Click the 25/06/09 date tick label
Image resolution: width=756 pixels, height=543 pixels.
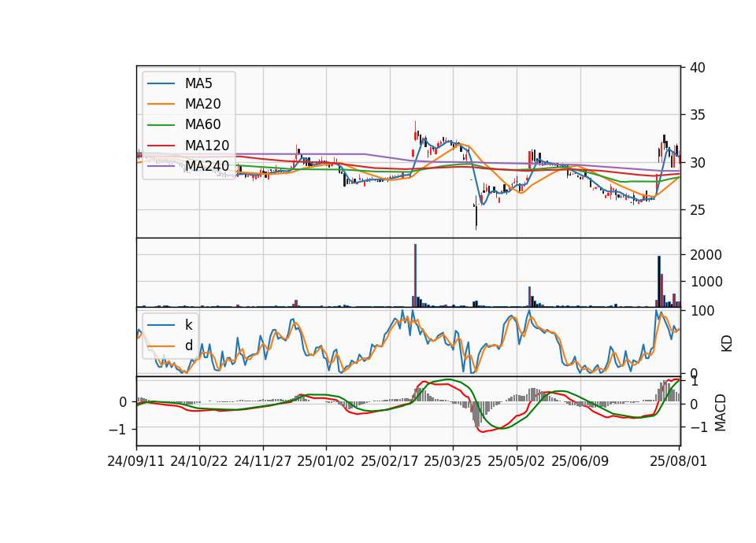point(580,461)
